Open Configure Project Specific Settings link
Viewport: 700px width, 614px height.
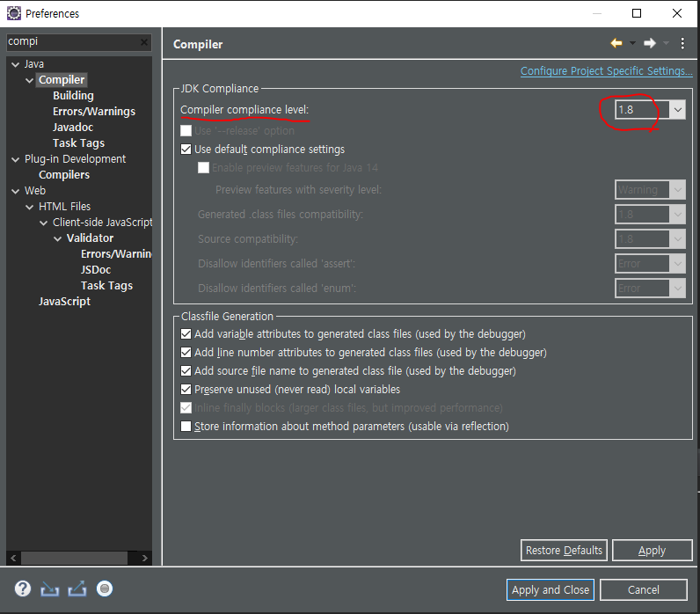pyautogui.click(x=606, y=71)
